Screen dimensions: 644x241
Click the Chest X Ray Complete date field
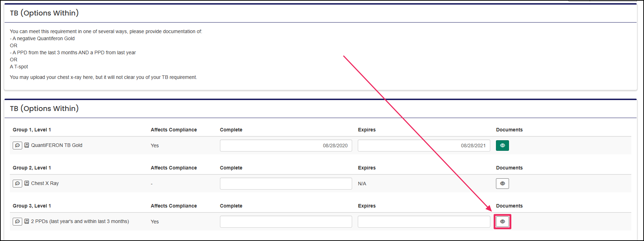[x=286, y=184]
